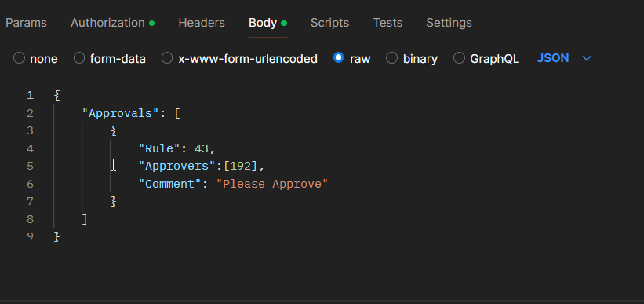Click the "Approvers" key on line 5
Viewport: 644px width, 304px height.
[x=177, y=167]
